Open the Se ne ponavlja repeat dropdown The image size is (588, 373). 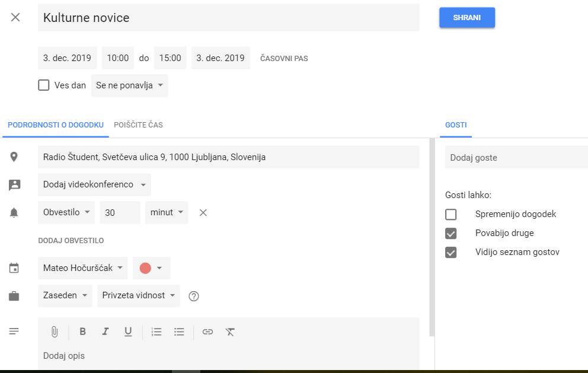(x=129, y=85)
